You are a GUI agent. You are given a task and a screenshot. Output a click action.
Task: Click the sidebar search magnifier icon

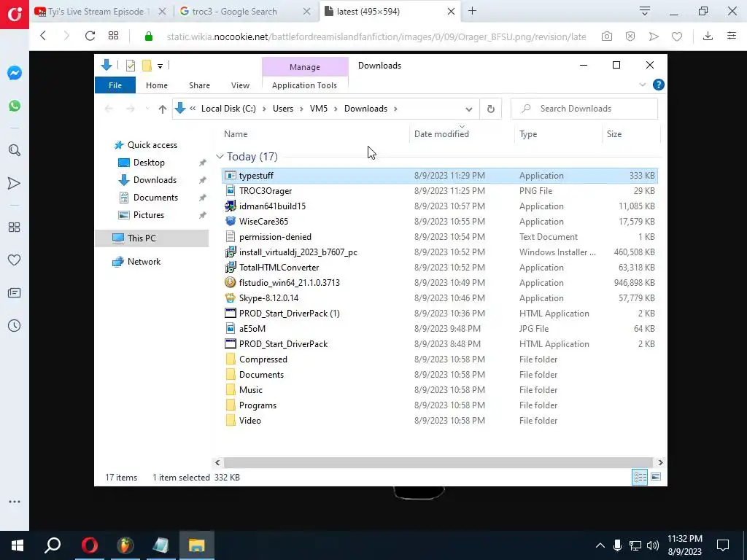point(15,150)
